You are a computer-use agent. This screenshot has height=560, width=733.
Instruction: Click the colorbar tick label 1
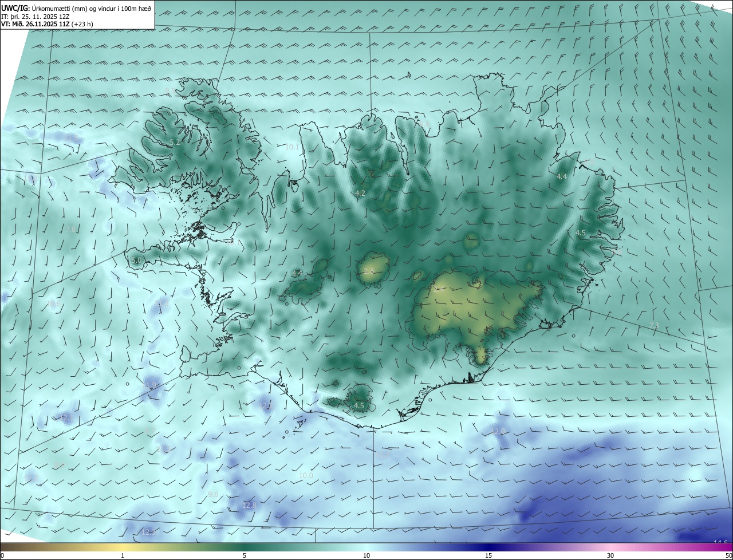pyautogui.click(x=123, y=556)
